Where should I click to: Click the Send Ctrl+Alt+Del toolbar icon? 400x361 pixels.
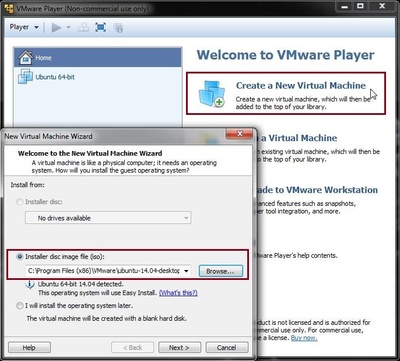(83, 27)
